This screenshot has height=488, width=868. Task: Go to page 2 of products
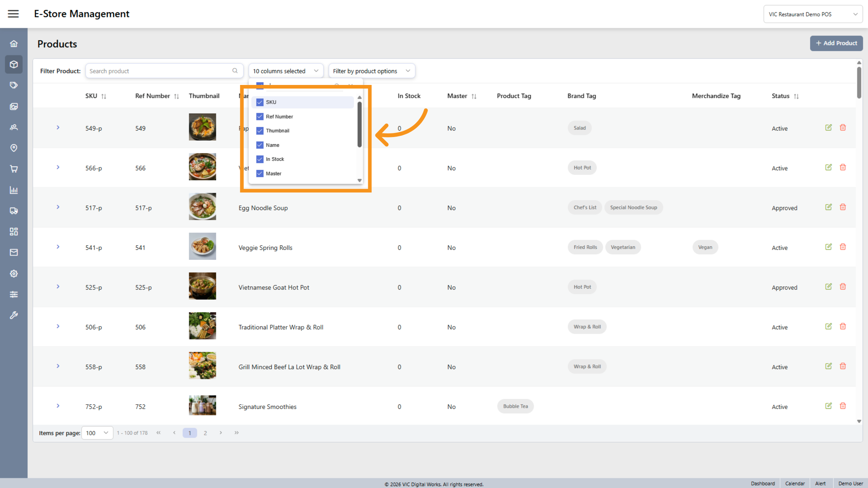(x=205, y=433)
